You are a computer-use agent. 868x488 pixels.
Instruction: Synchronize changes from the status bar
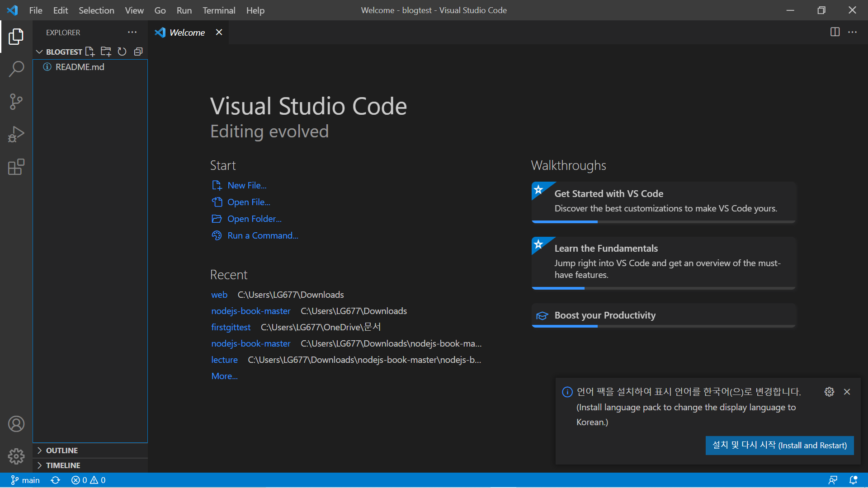[x=55, y=480]
